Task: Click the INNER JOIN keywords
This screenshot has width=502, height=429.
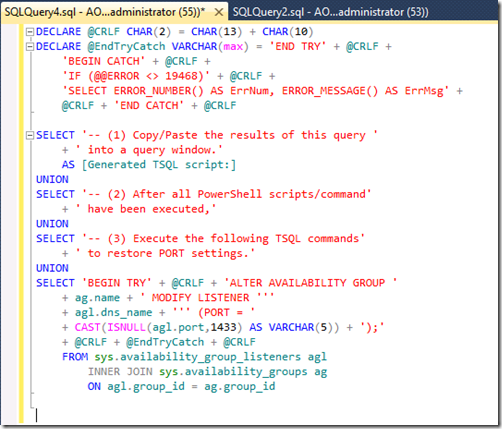Action: coord(120,371)
